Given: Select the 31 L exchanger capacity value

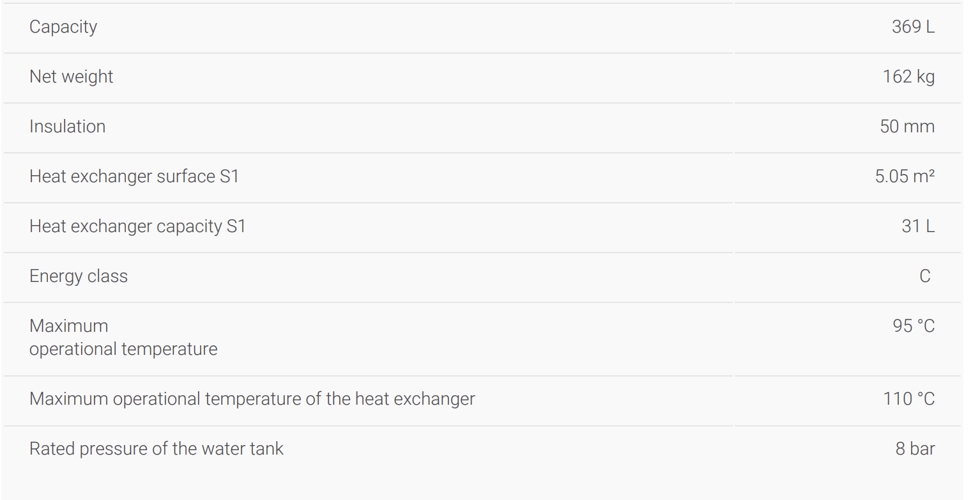Looking at the screenshot, I should (918, 226).
